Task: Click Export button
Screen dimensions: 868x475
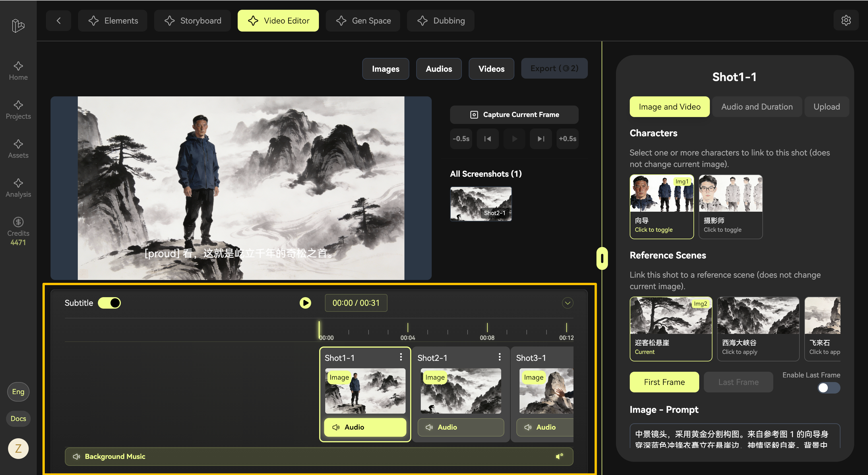Action: (x=554, y=68)
